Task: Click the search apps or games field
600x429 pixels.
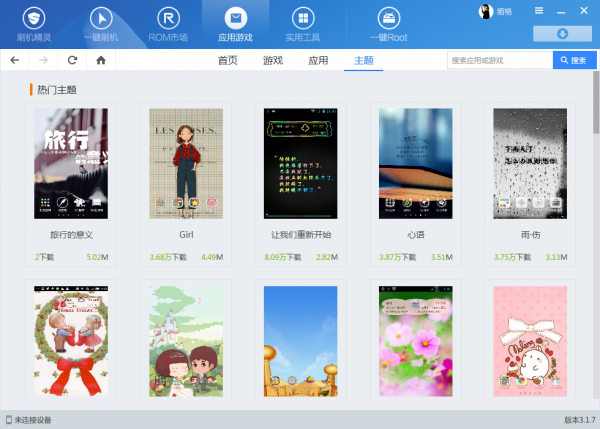Action: (x=498, y=60)
